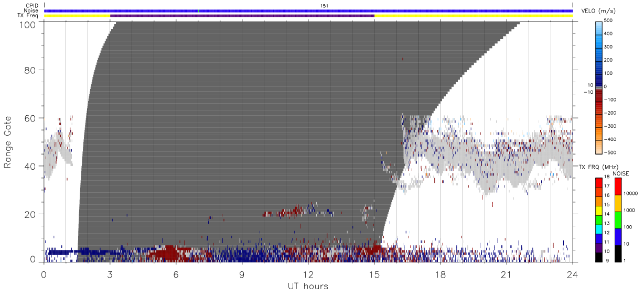This screenshot has height=297, width=644.
Task: Click the black swatch at the TX FRQ legend bottom
Action: 599,257
